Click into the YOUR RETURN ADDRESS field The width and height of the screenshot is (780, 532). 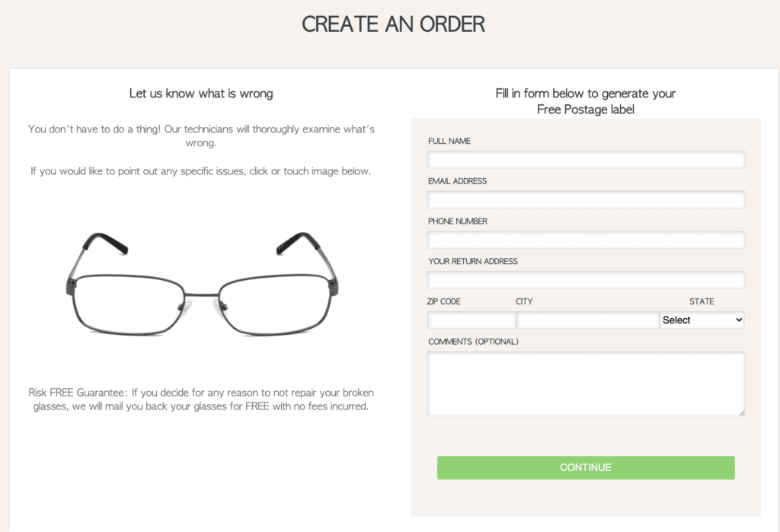[x=585, y=279]
